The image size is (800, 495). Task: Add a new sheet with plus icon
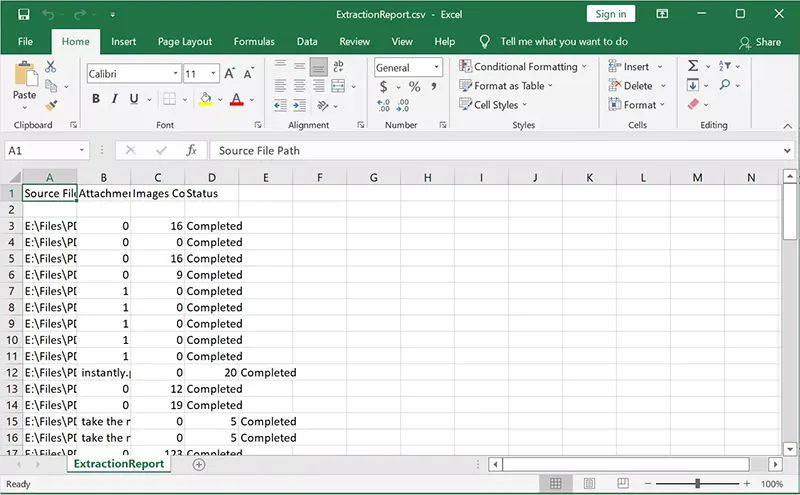pyautogui.click(x=199, y=464)
